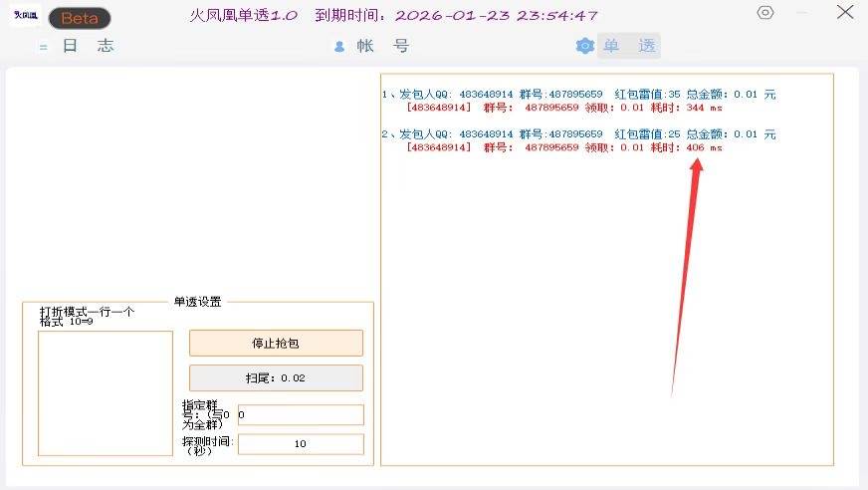Click the 火凤凰 logo icon

26,16
